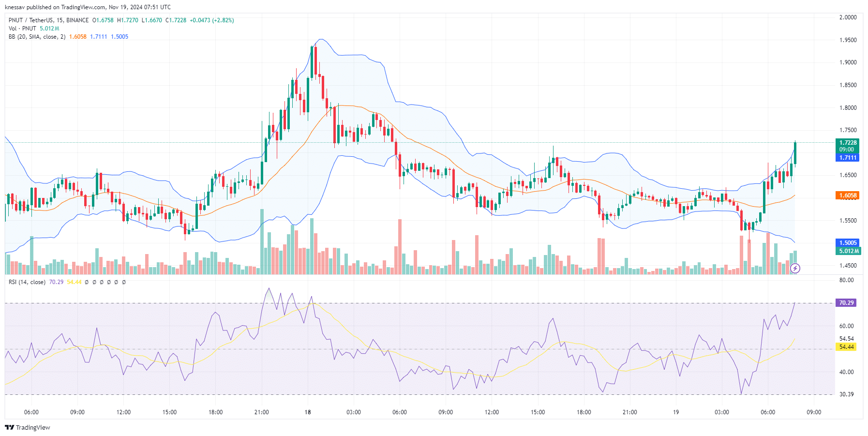Select the RSI (14, close) legend
The width and height of the screenshot is (868, 436).
click(x=27, y=282)
